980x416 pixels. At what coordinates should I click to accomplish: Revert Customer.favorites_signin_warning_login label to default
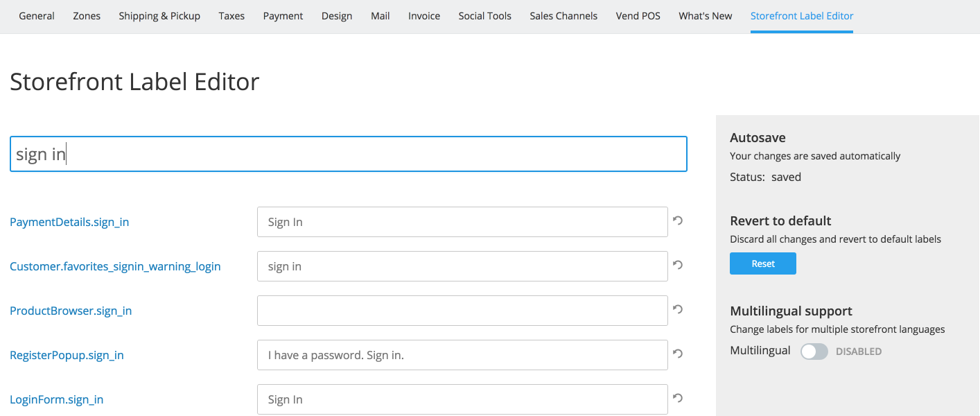click(x=678, y=265)
